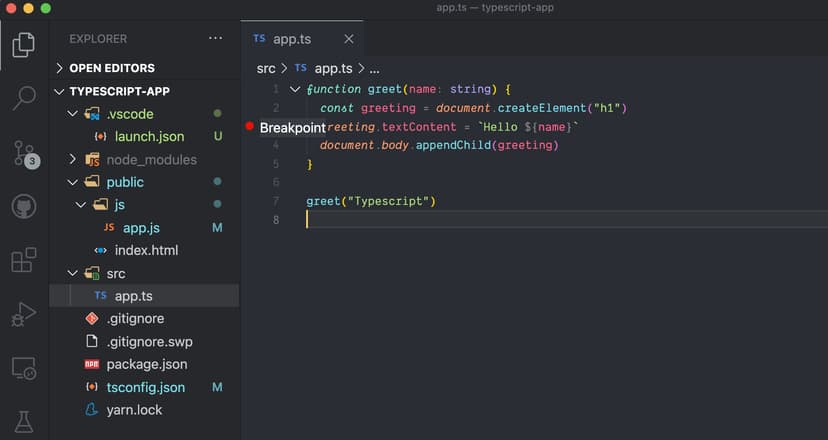This screenshot has height=440, width=828.
Task: Click the src folder icon
Action: (92, 274)
